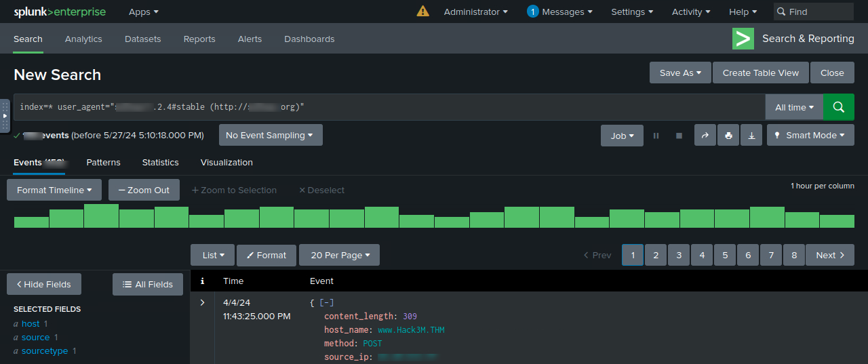Screen dimensions: 868x364
Task: Click Hide Fields button
Action: [x=43, y=284]
